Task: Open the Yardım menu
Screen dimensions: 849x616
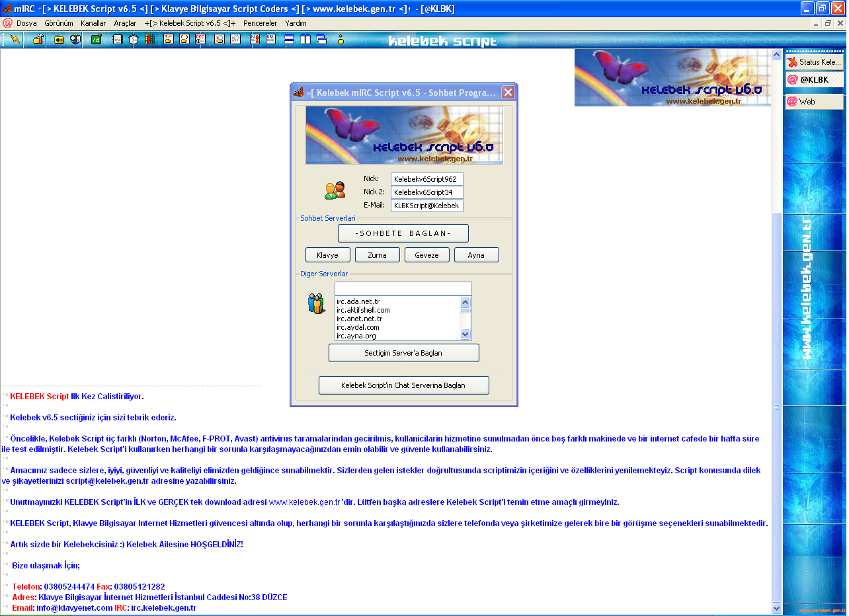Action: 296,23
